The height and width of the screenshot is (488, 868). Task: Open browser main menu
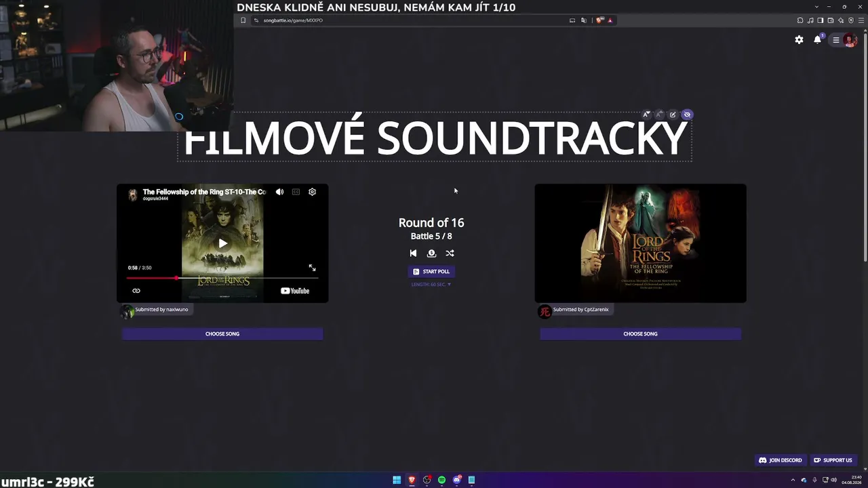[861, 20]
